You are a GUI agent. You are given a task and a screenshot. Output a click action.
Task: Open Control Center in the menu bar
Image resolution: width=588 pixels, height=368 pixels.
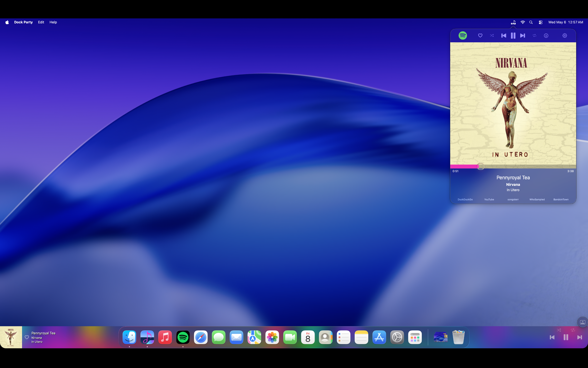tap(541, 22)
